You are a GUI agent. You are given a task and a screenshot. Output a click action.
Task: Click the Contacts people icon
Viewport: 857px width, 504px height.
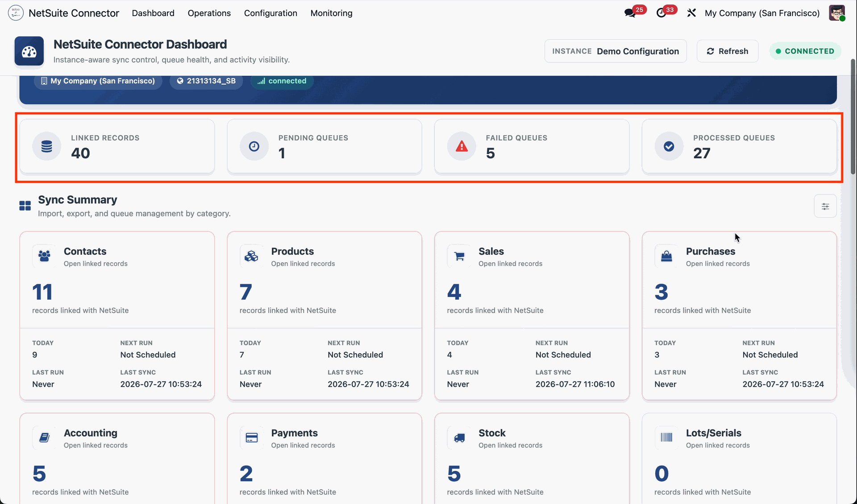coord(44,256)
